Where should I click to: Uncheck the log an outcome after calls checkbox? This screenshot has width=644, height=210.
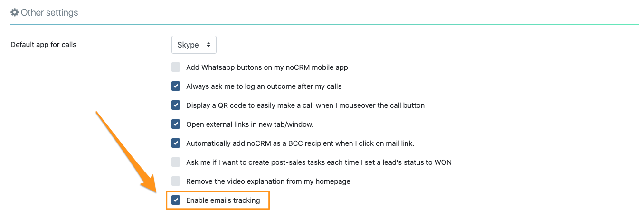176,86
